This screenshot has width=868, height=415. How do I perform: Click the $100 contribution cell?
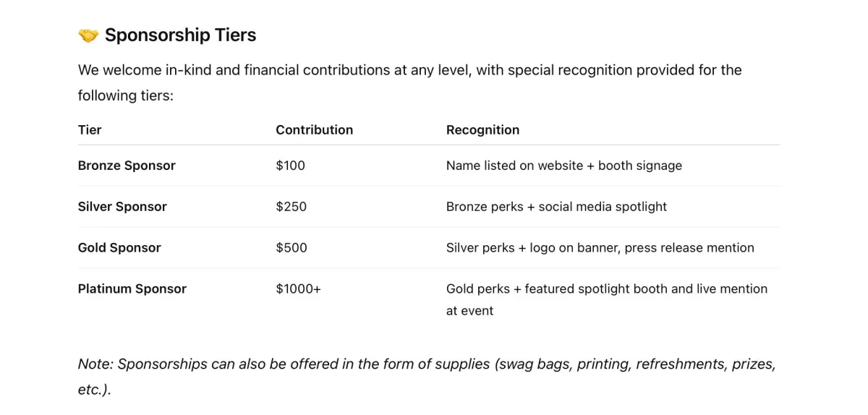291,166
